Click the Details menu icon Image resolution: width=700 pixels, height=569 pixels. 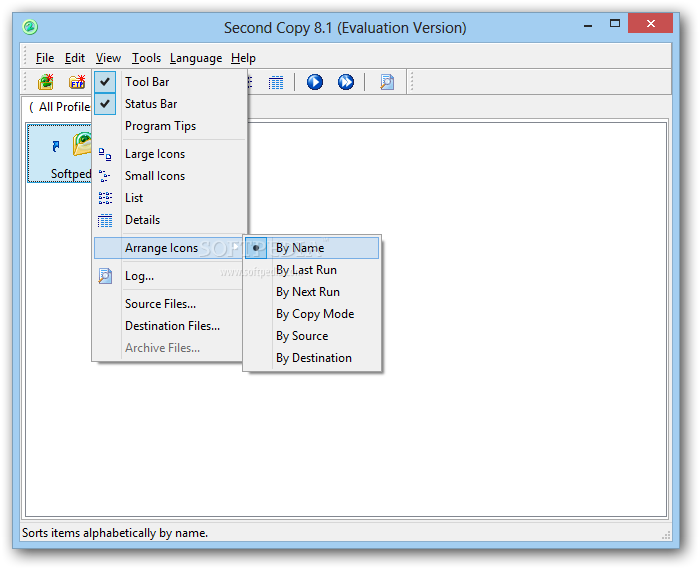(105, 220)
